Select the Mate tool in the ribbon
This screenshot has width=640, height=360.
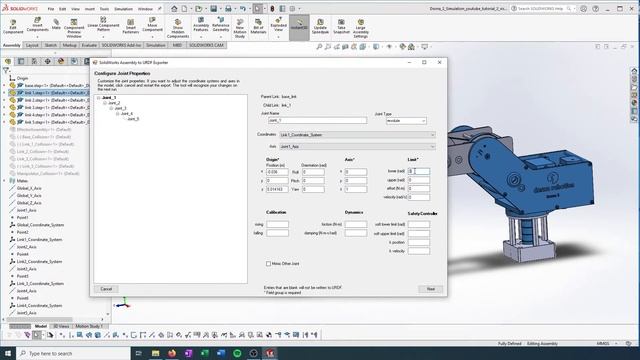click(56, 24)
